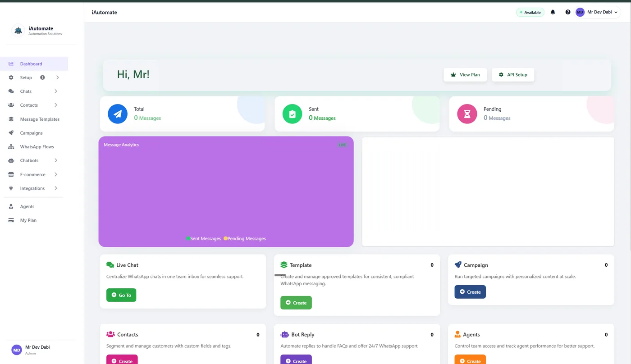Click the Campaign card rocket icon
Image resolution: width=631 pixels, height=364 pixels.
[x=458, y=265]
